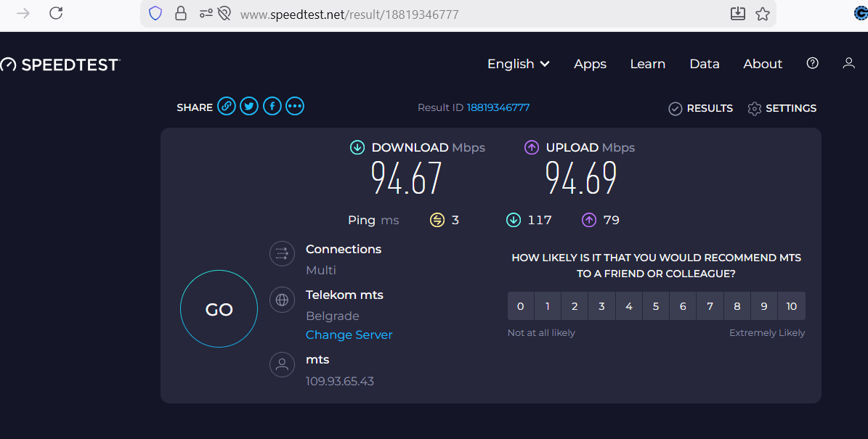Open the Learn menu

tap(648, 64)
